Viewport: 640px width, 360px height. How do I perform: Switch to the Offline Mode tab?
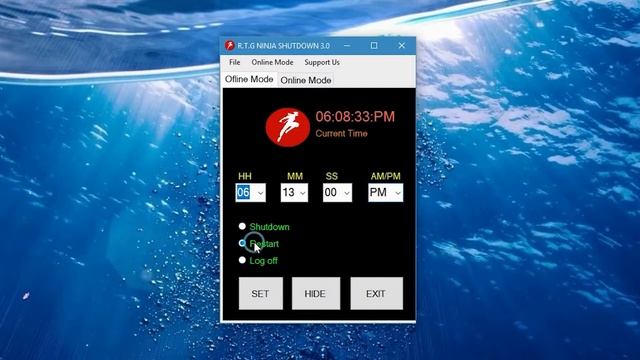point(249,79)
